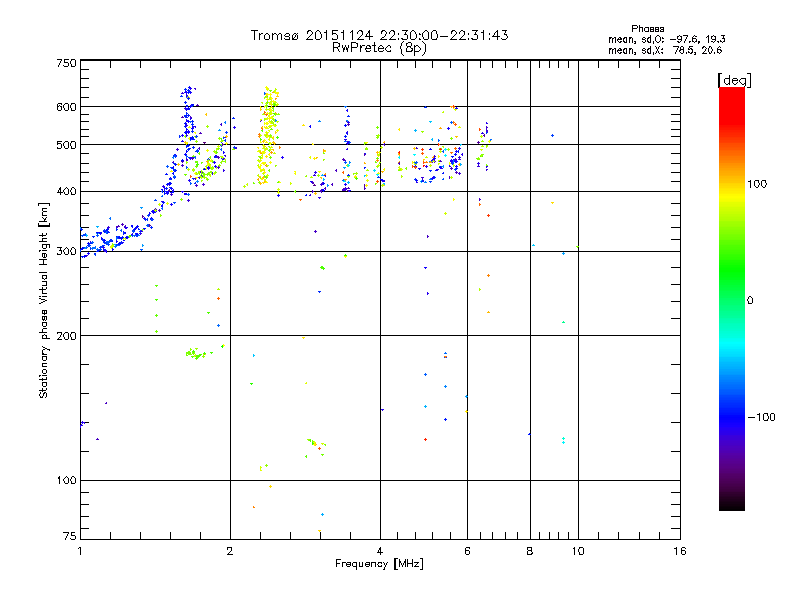The height and width of the screenshot is (600, 800).
Task: Click the colorbar '100' tick label
Action: [x=757, y=184]
